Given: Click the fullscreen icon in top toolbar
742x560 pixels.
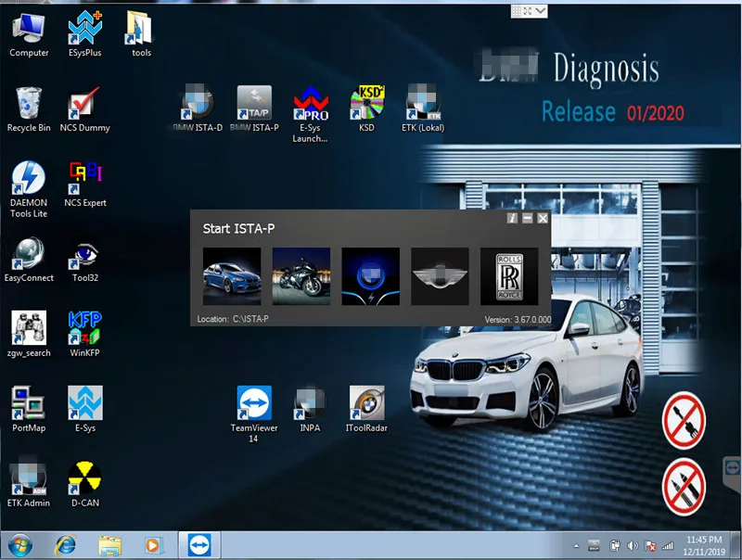Looking at the screenshot, I should [528, 10].
